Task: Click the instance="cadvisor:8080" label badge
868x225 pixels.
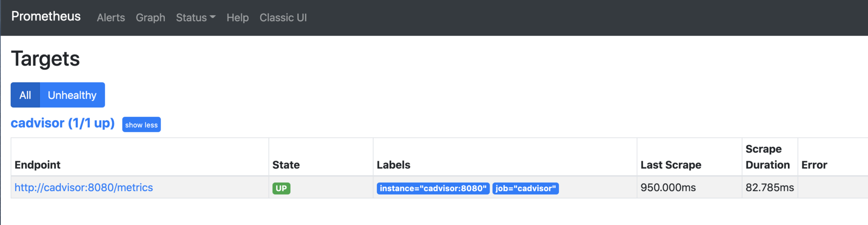Action: pos(433,188)
